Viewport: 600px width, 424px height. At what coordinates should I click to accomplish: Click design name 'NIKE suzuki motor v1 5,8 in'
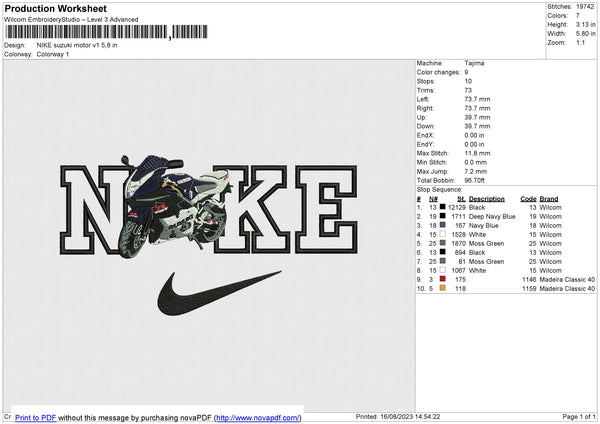pos(77,45)
